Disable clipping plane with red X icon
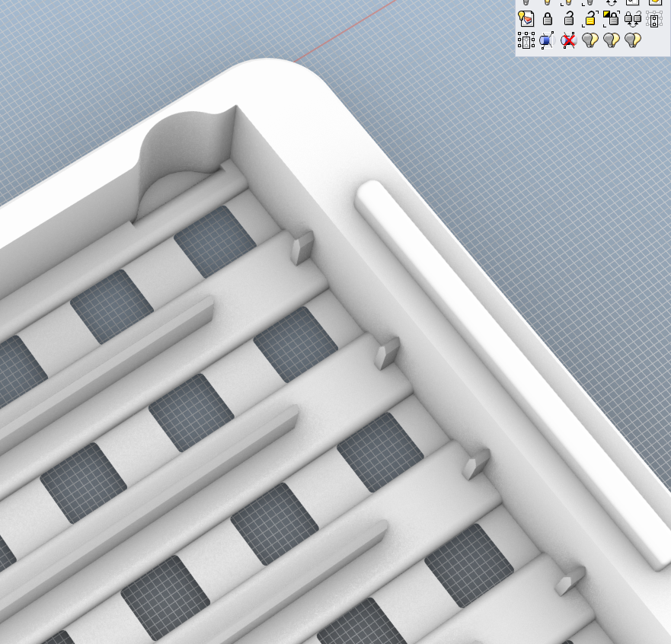This screenshot has width=671, height=644. (569, 40)
